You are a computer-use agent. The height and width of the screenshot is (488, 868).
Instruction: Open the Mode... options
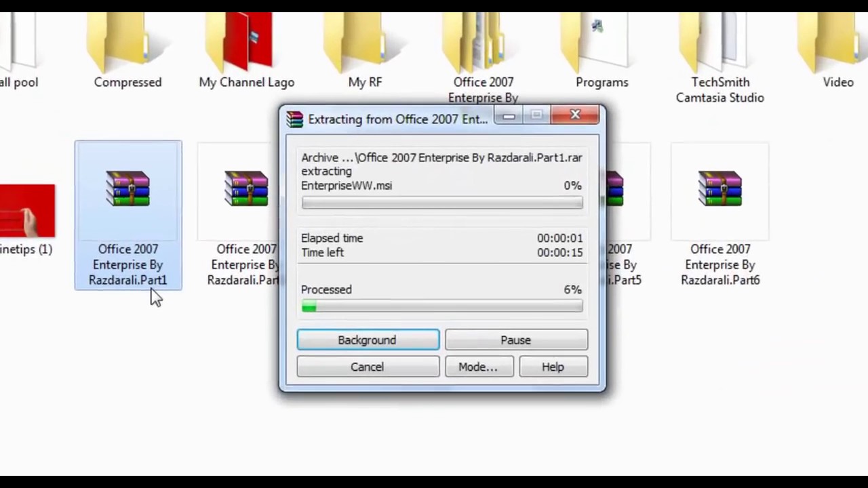point(479,367)
